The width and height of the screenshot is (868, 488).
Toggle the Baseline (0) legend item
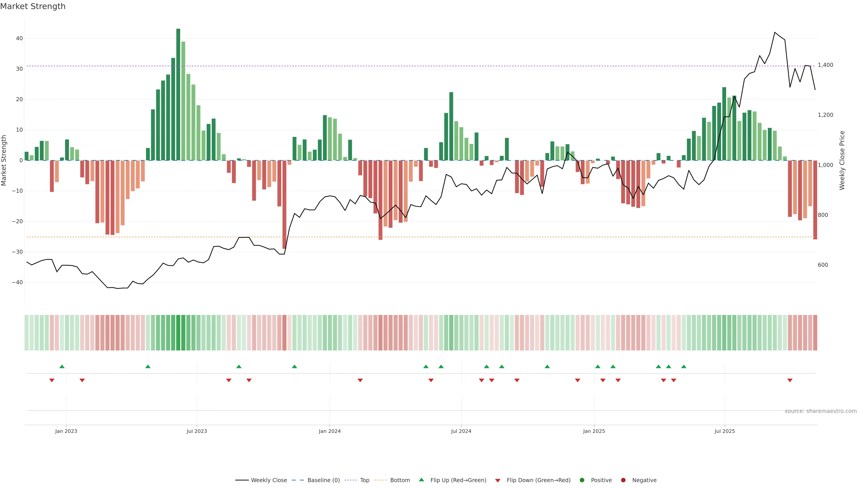[x=323, y=480]
